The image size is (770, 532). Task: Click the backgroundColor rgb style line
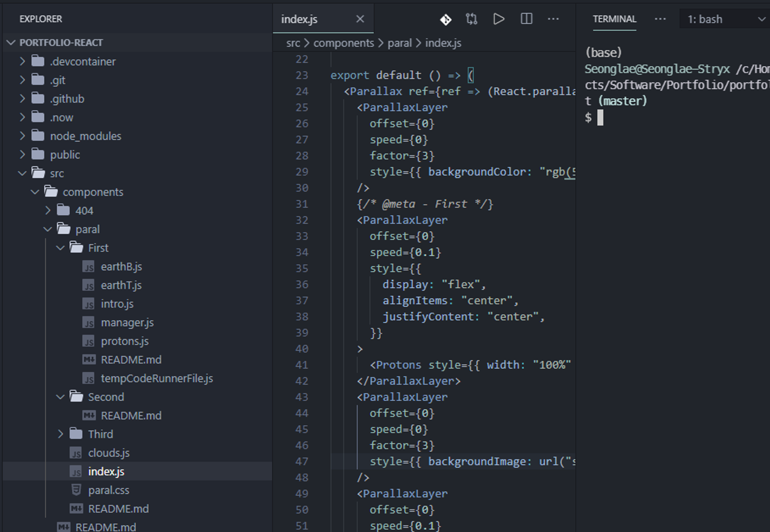473,172
